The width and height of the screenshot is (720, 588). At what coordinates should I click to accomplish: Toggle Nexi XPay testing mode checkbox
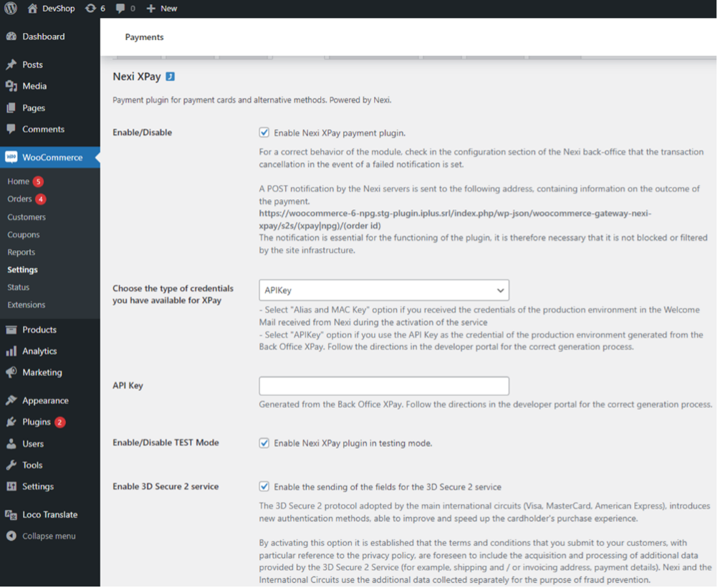pos(264,443)
